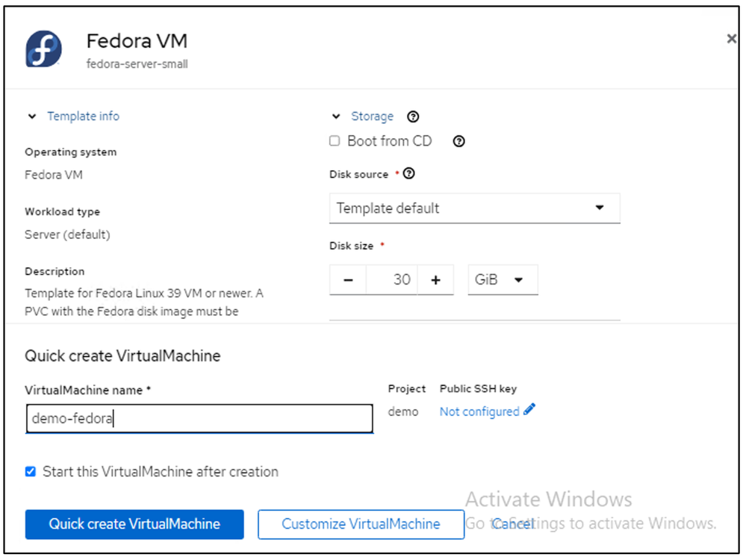The height and width of the screenshot is (560, 746).
Task: Open the Not configured SSH key link
Action: pos(479,411)
